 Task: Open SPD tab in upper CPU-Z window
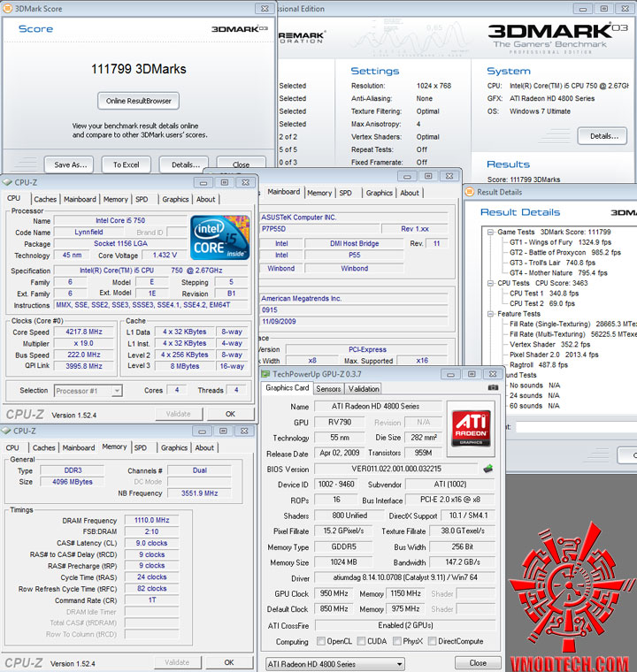tap(142, 199)
